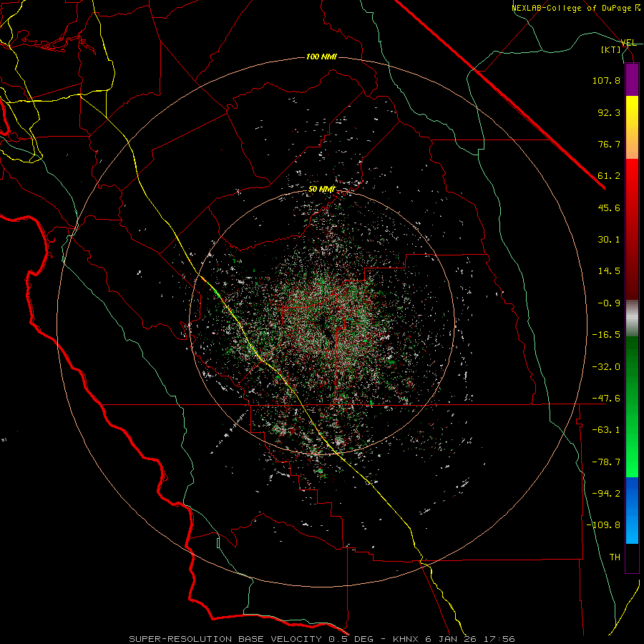Select the -47.6 velocity scale value
644x644 pixels.
click(x=606, y=399)
